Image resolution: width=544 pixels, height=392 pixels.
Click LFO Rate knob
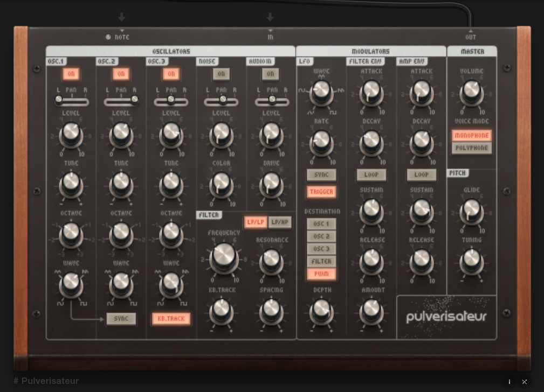(321, 143)
